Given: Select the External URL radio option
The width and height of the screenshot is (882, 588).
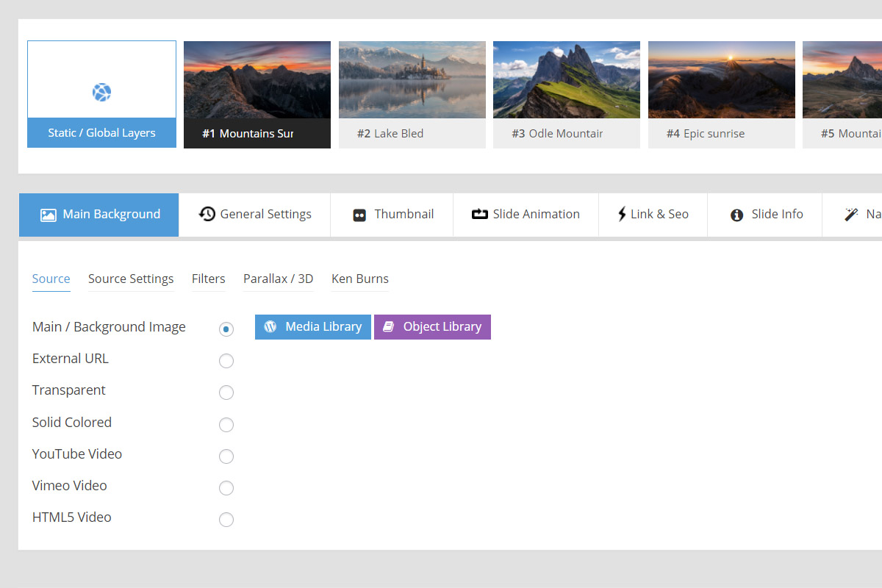Looking at the screenshot, I should pyautogui.click(x=226, y=361).
